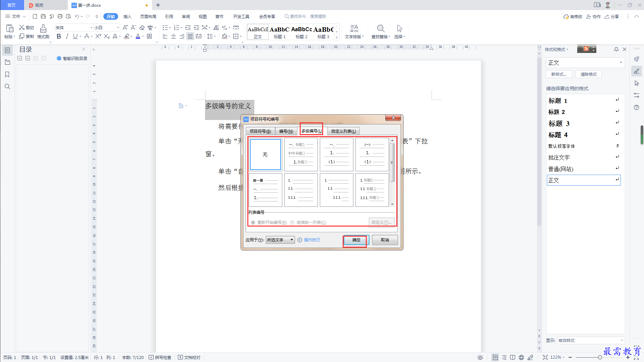Click the increase indent icon
Image resolution: width=644 pixels, height=362 pixels.
(x=196, y=27)
